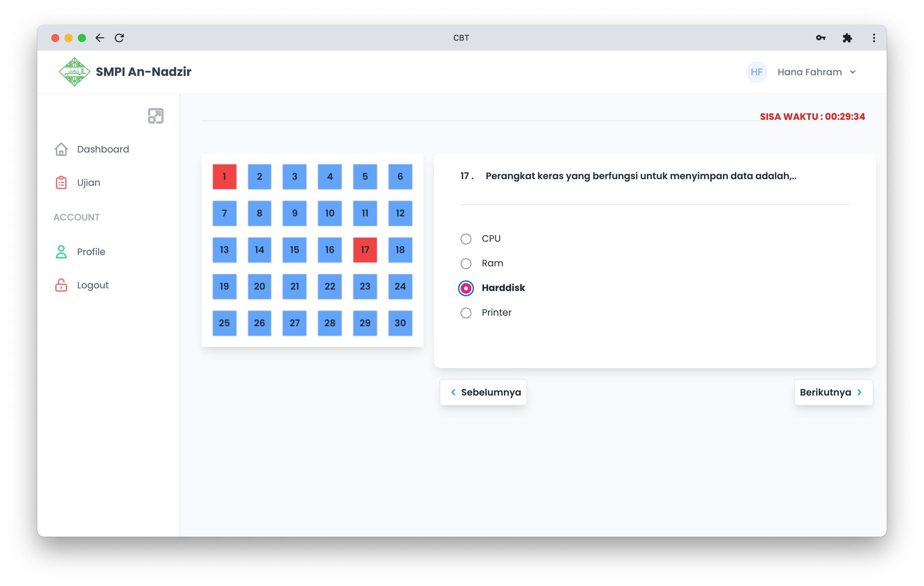Navigate back using the browser back arrow
The height and width of the screenshot is (586, 924).
click(100, 38)
